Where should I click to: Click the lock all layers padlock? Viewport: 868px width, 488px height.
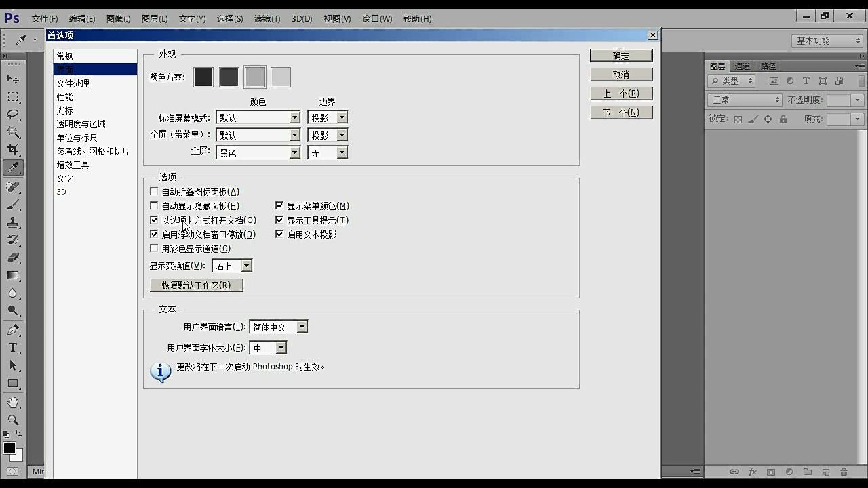coord(783,119)
